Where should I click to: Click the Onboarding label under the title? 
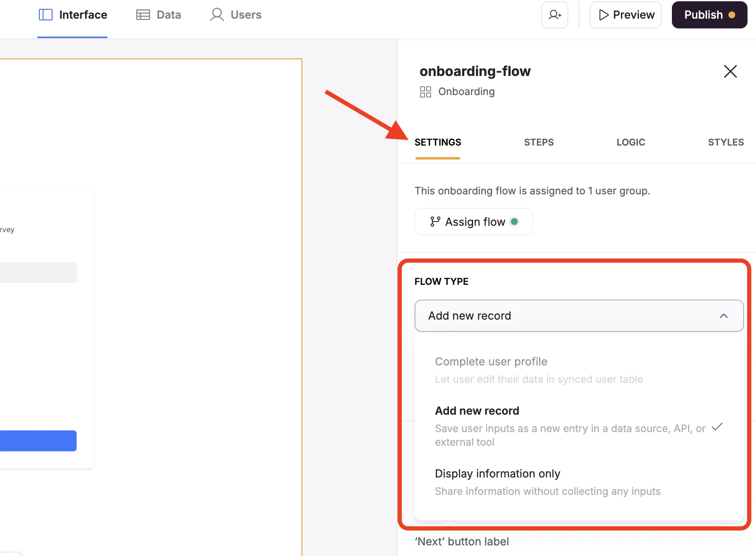(x=466, y=92)
